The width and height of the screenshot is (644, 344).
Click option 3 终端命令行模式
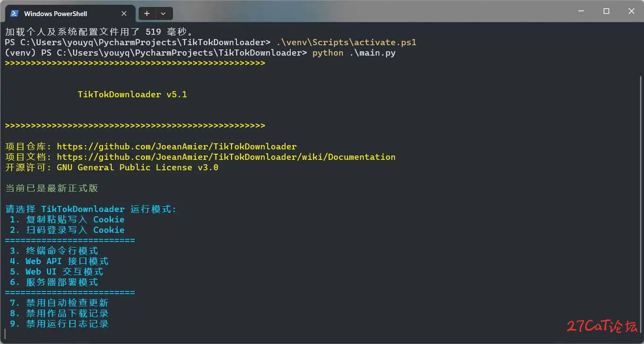pyautogui.click(x=54, y=251)
